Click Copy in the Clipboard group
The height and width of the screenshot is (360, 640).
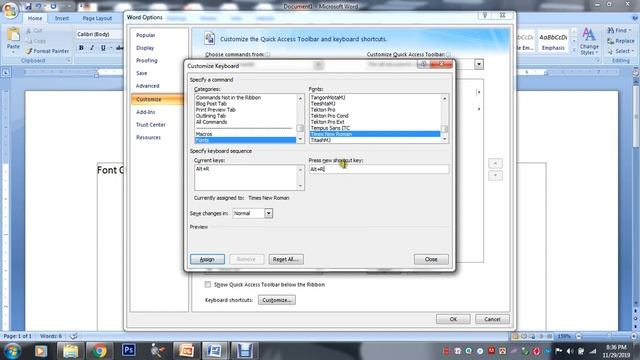tap(36, 41)
